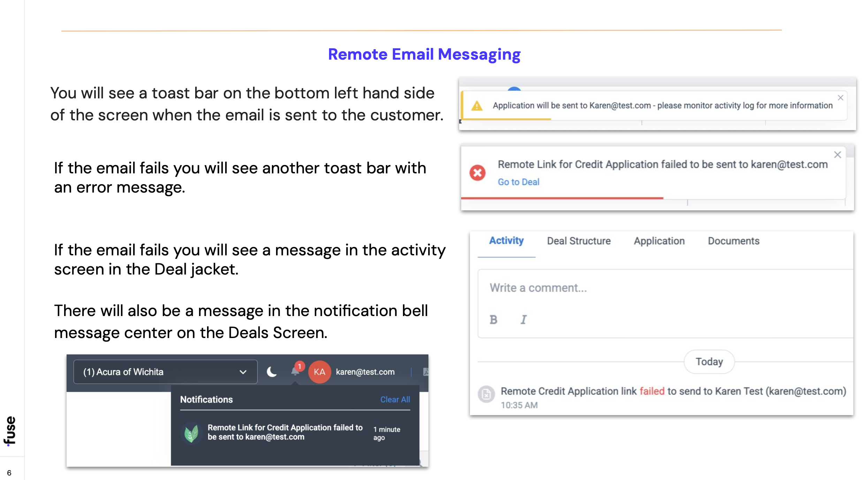
Task: Click the failed activity document icon
Action: pos(486,394)
